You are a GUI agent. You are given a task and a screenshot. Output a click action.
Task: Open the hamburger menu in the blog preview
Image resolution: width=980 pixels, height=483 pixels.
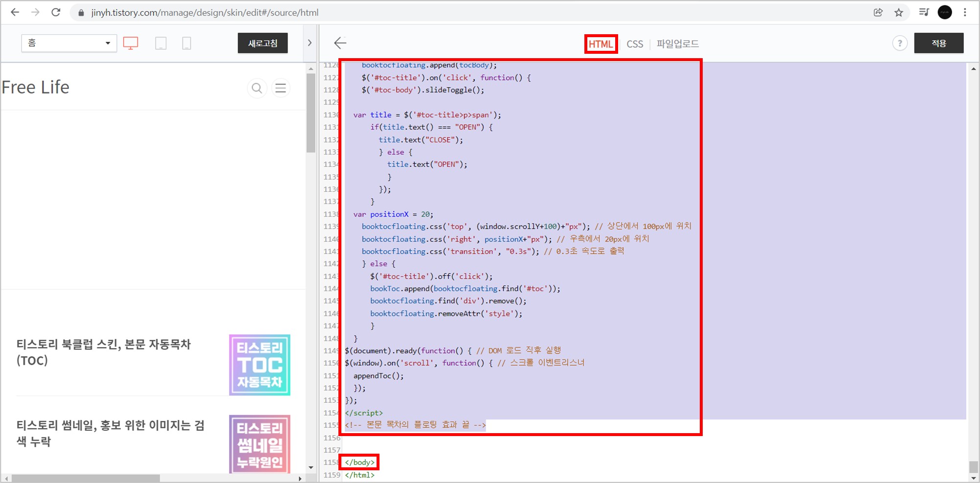coord(281,88)
